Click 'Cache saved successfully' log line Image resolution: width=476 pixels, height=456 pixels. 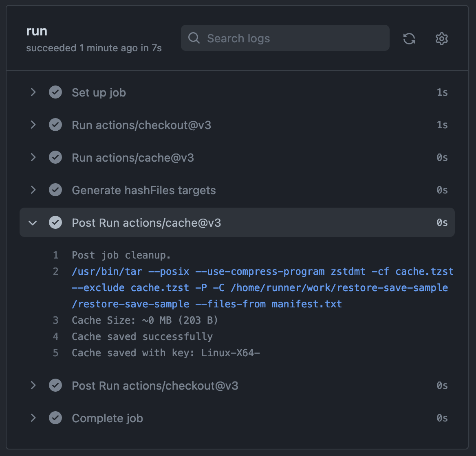142,337
